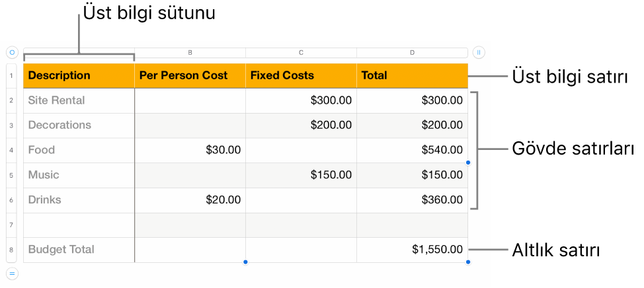
Task: Click the add column handle
Action: (479, 52)
